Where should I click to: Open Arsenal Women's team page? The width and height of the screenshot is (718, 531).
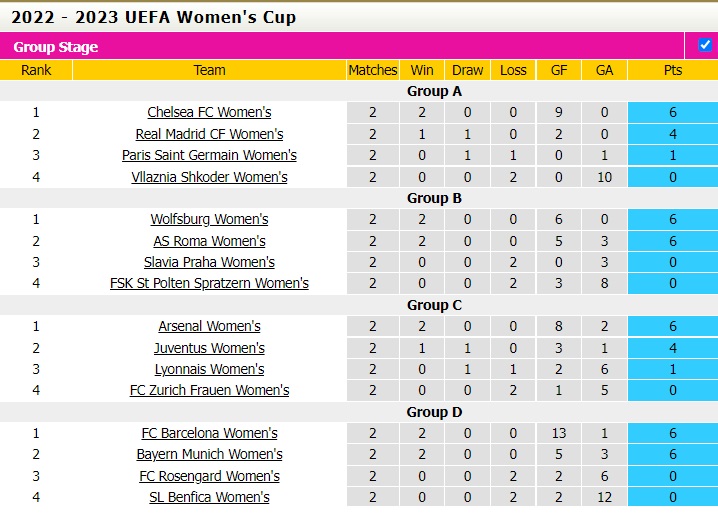(x=209, y=326)
